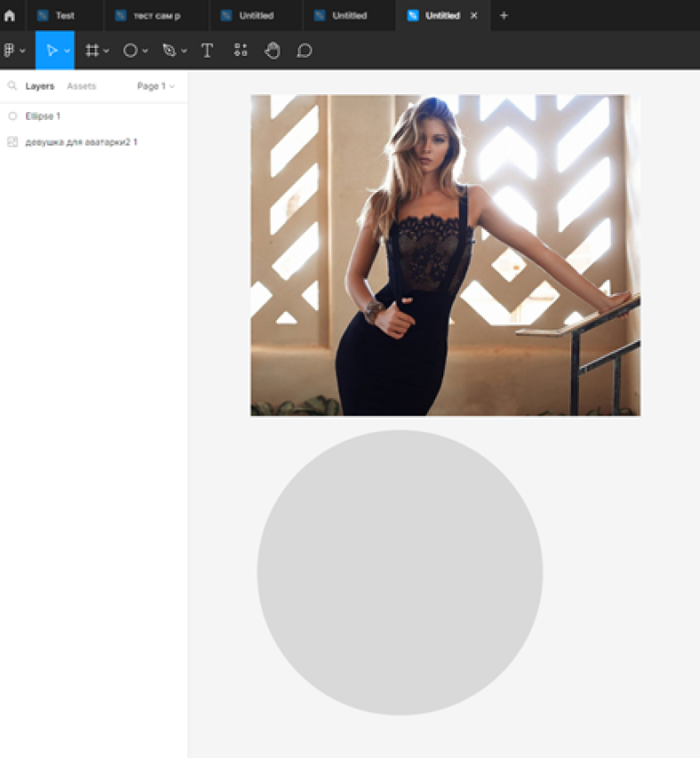Select the Pen tool

pyautogui.click(x=170, y=51)
